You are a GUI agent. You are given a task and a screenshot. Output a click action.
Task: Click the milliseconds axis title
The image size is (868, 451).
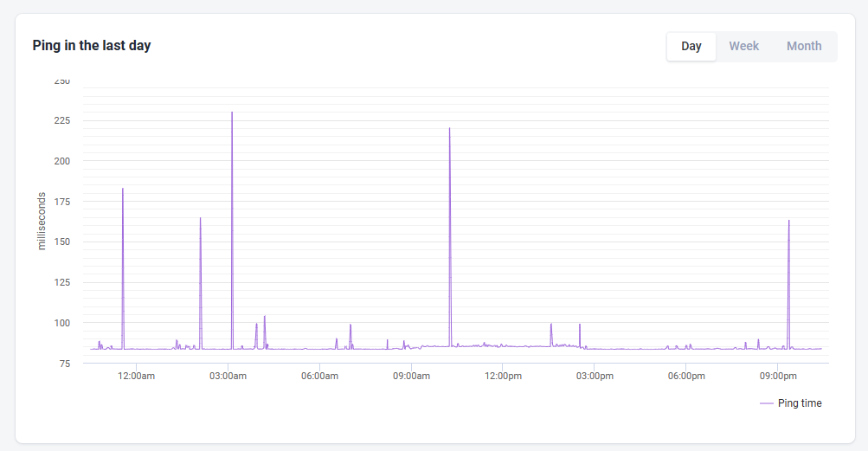[42, 221]
